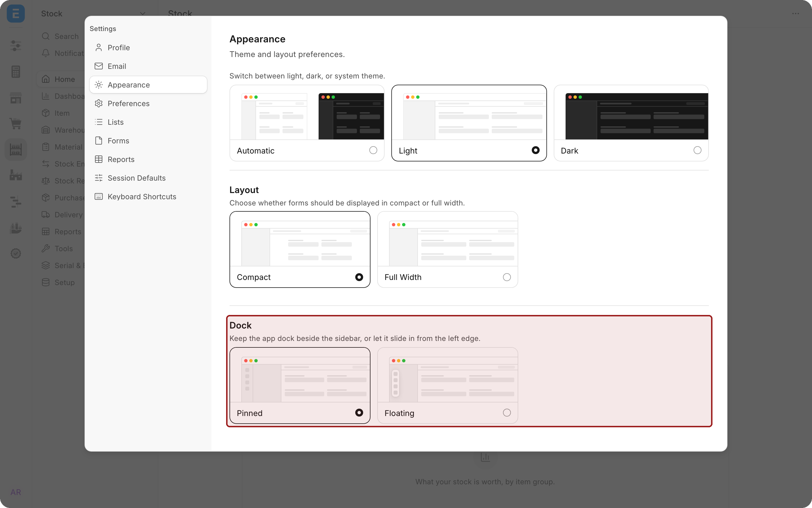The image size is (812, 508).
Task: Click the storefront icon in the app dock
Action: pyautogui.click(x=16, y=98)
